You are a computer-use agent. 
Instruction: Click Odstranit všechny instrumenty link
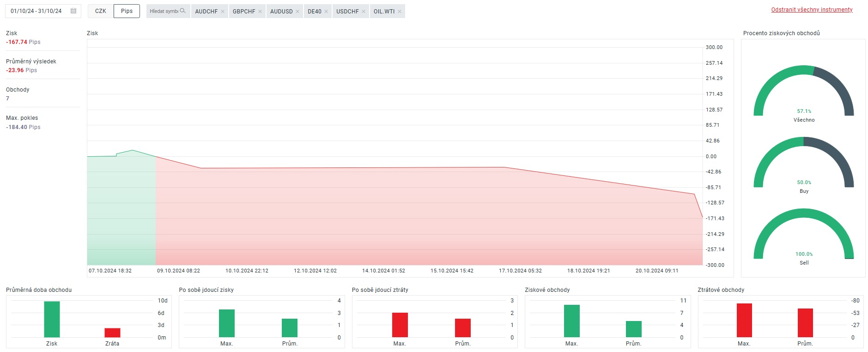pos(812,10)
